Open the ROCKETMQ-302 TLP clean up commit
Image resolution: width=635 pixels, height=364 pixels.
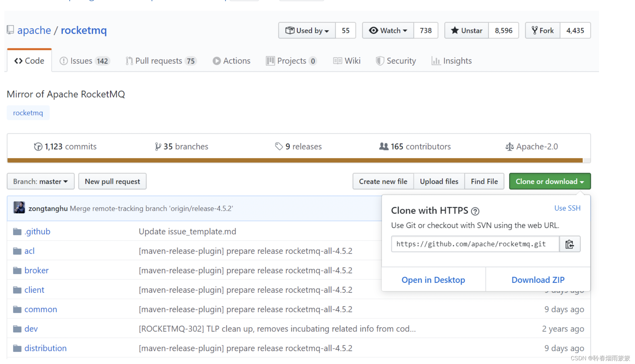coord(277,329)
